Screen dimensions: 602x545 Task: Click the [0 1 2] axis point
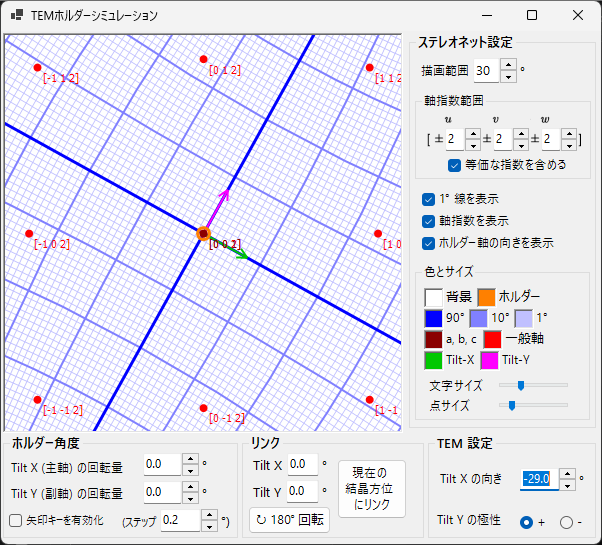point(203,59)
